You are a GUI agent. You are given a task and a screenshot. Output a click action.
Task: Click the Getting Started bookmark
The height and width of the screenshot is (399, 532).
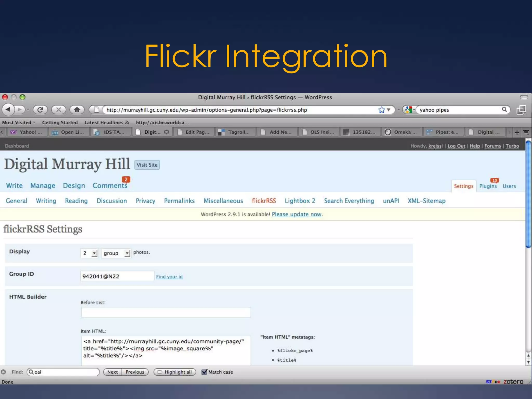[x=60, y=122]
